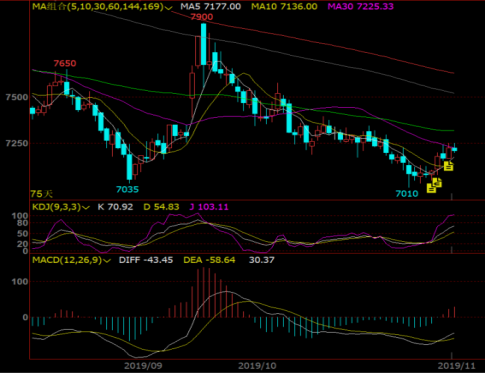Screen dimensions: 486x374
Task: Open the yellow note icon beside the newest candles
Action: pos(449,166)
